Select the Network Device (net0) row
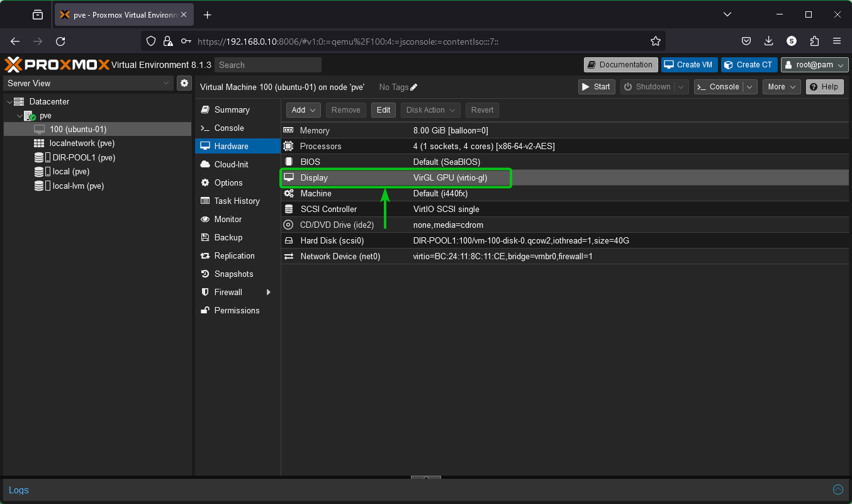852x504 pixels. tap(564, 256)
